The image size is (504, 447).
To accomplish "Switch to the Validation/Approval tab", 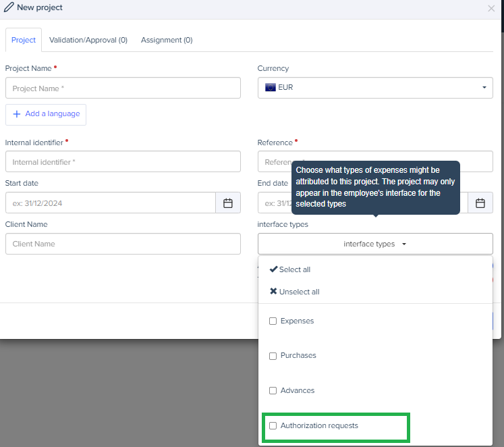I will [88, 40].
